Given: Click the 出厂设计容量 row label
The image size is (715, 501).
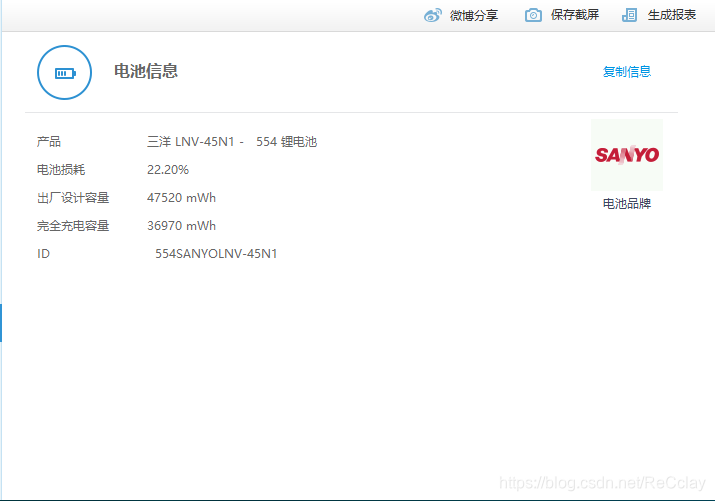Looking at the screenshot, I should (x=73, y=198).
